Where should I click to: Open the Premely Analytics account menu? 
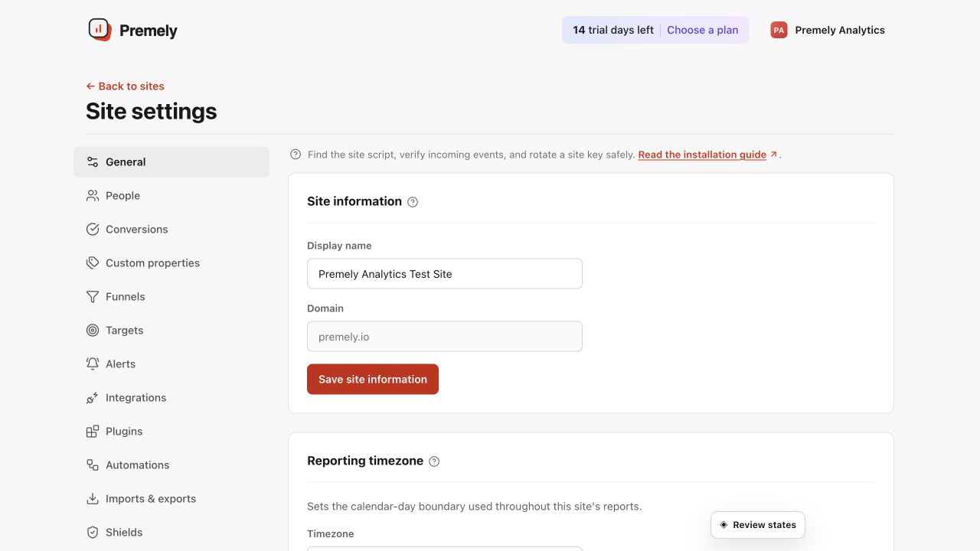828,30
